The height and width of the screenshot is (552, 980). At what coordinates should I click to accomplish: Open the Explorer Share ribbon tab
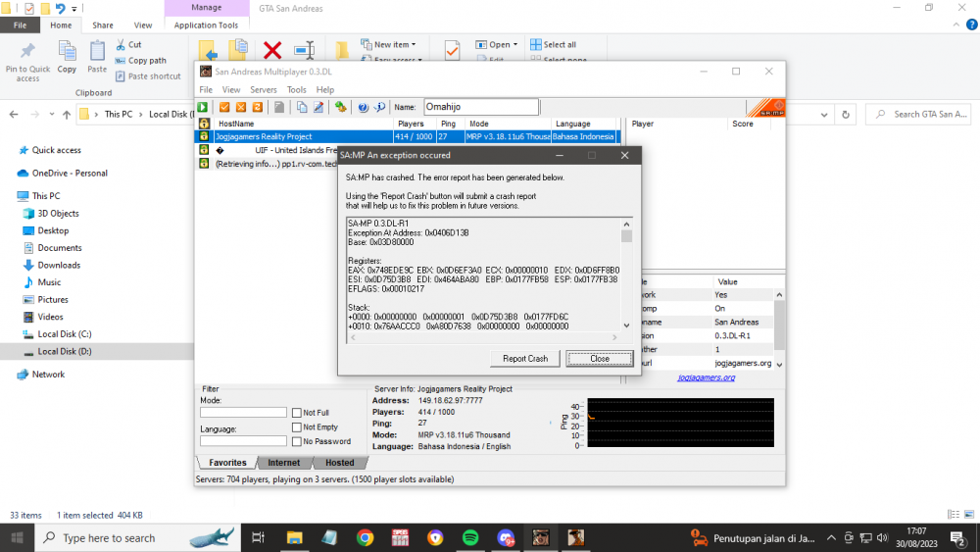(x=103, y=25)
